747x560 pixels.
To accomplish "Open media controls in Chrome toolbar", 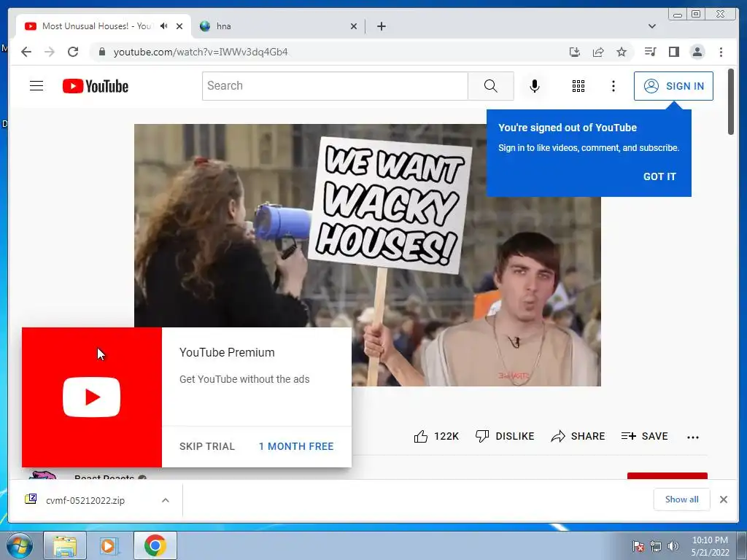I will 650,52.
